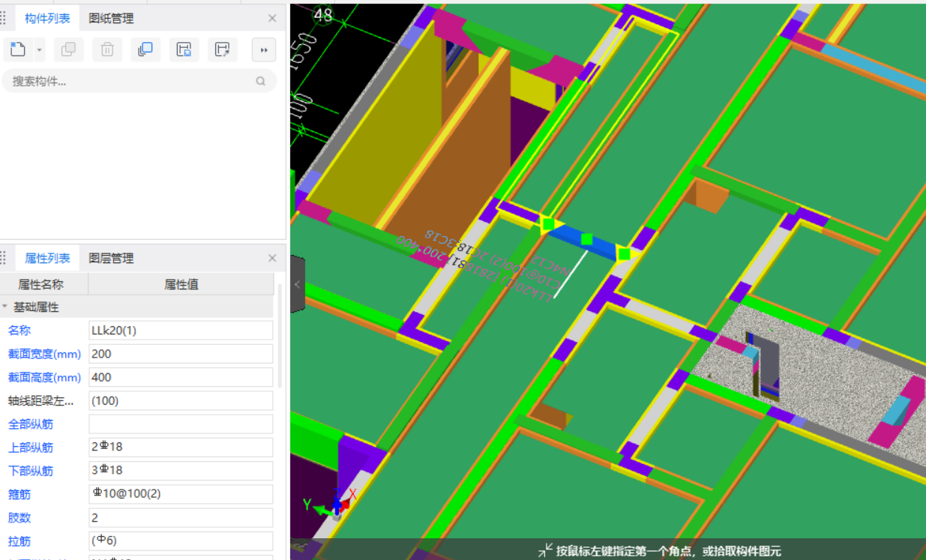Screen dimensions: 926x560
Task: Click the 属性值 column header
Action: tap(181, 284)
